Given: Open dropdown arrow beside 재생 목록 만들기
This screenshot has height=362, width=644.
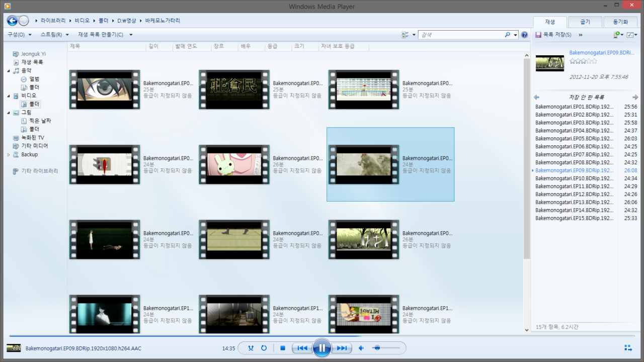Looking at the screenshot, I should (x=131, y=35).
